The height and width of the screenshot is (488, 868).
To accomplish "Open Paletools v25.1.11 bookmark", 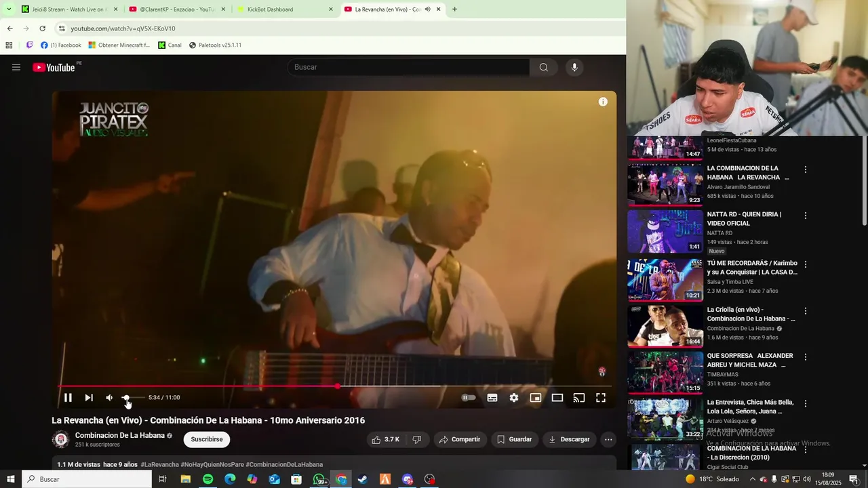I will [x=215, y=45].
